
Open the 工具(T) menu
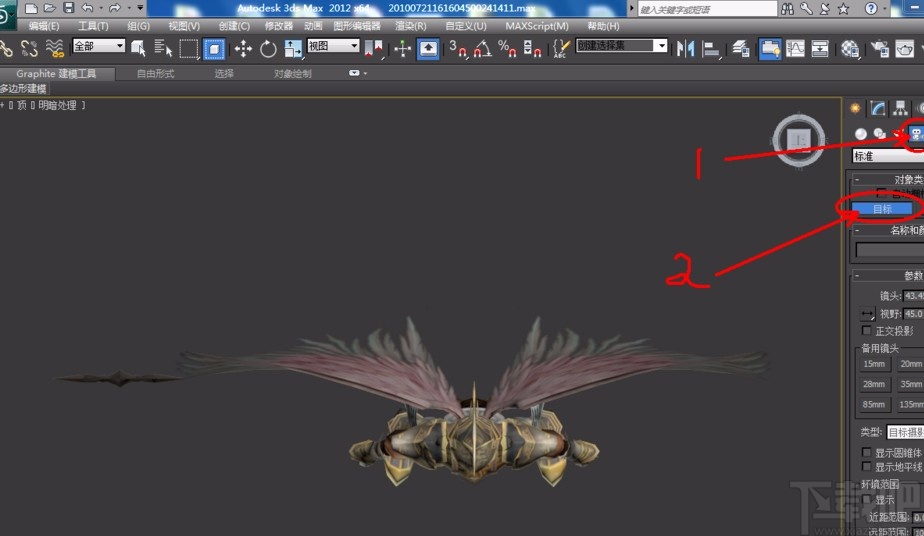pyautogui.click(x=93, y=26)
